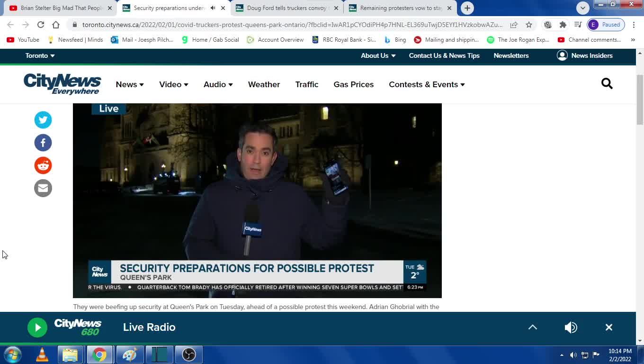Screen dimensions: 644x364
Task: Open Bing bookmark
Action: click(395, 40)
